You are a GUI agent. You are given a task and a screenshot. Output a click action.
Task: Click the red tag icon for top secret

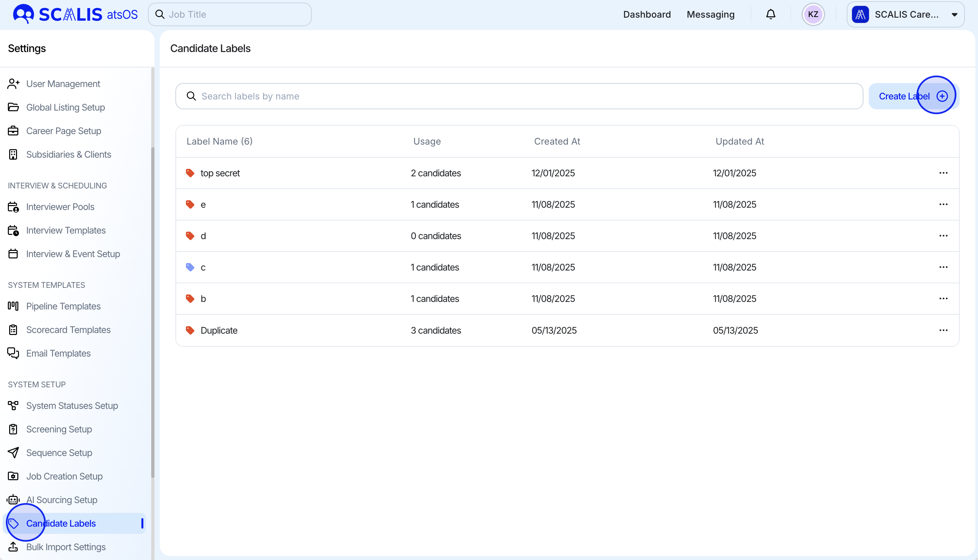point(190,173)
